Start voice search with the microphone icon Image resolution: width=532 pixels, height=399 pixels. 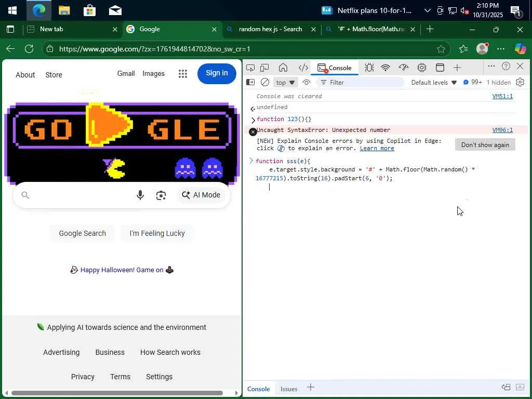pos(140,195)
